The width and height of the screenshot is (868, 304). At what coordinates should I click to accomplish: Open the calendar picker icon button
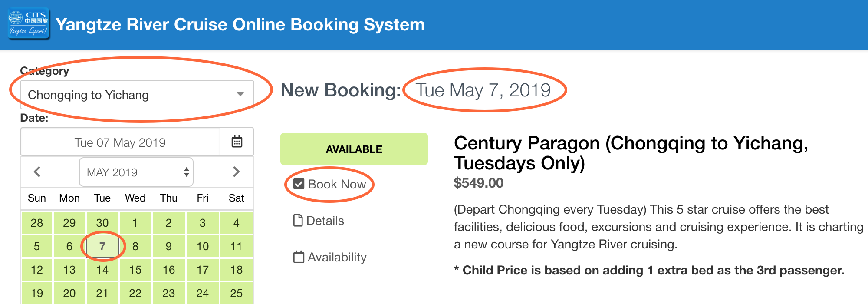click(x=237, y=142)
